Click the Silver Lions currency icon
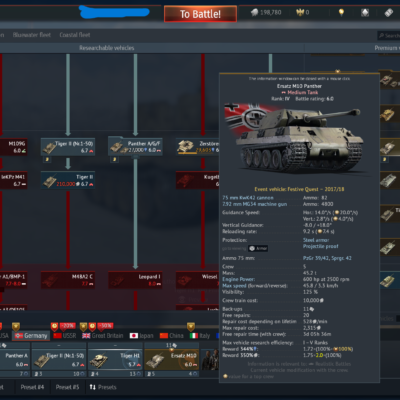The height and width of the screenshot is (400, 400). 255,13
